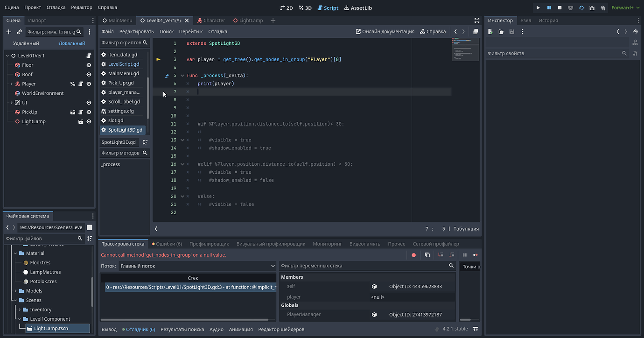Toggle visibility of the Roof node

coord(89,74)
